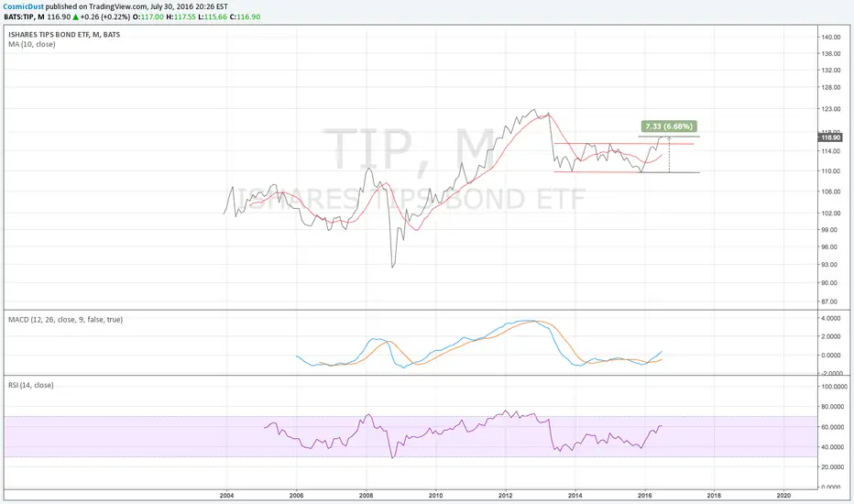
Task: Click the 4.0000 MACD axis label
Action: (831, 318)
